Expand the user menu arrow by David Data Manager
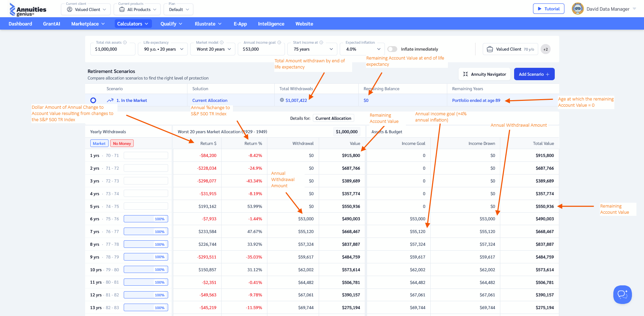Screen dimensions: 644x316 [634, 9]
